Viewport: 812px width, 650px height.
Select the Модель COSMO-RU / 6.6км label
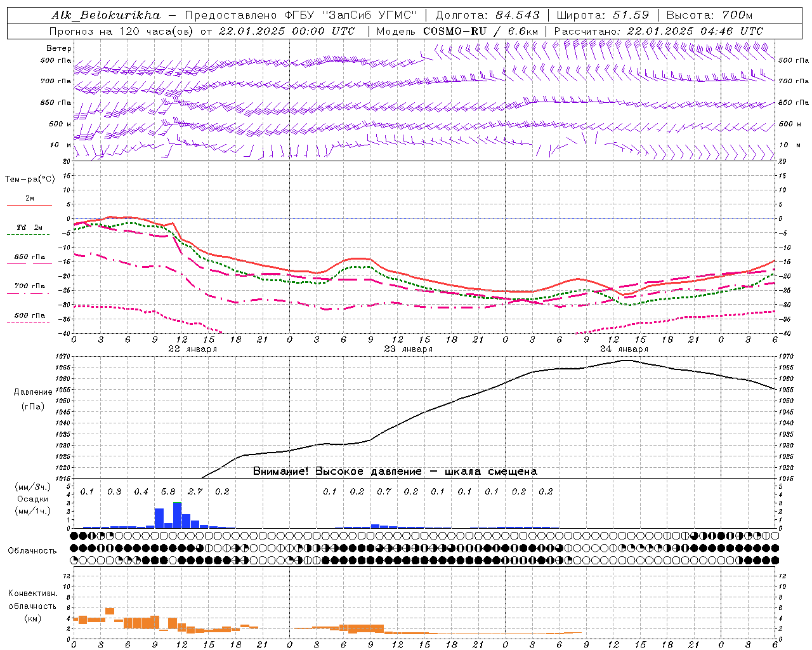(x=457, y=31)
